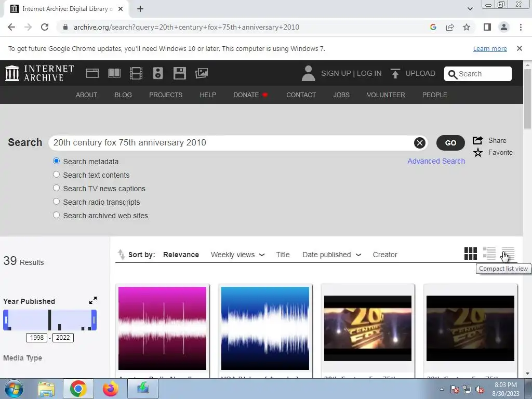The height and width of the screenshot is (399, 532).
Task: Open the Video film strip icon
Action: 136,73
